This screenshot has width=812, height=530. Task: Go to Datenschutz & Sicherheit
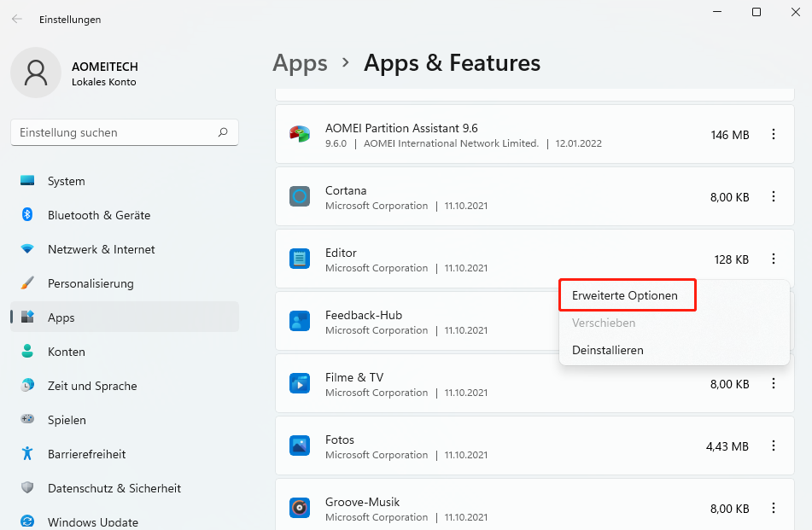tap(114, 488)
